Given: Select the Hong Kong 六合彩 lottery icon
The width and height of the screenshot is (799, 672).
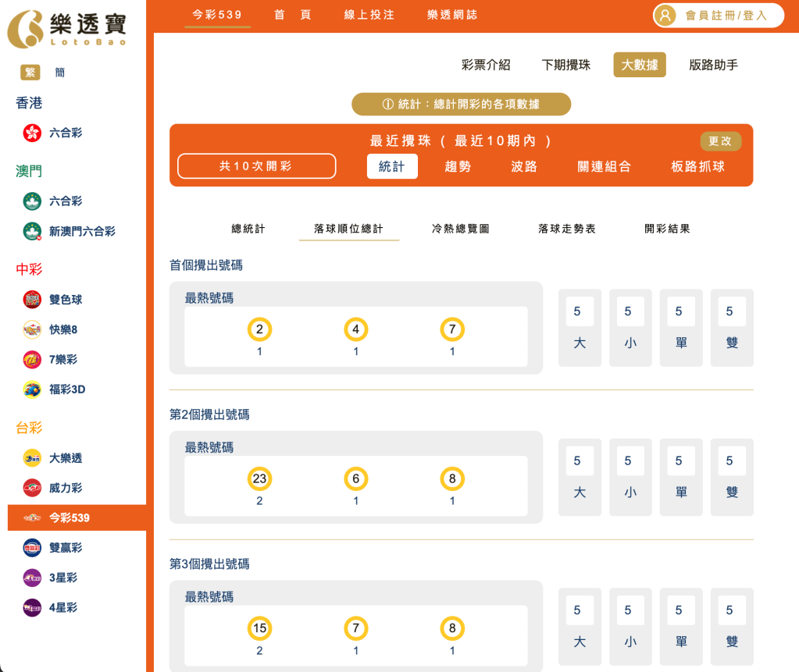Looking at the screenshot, I should tap(31, 133).
